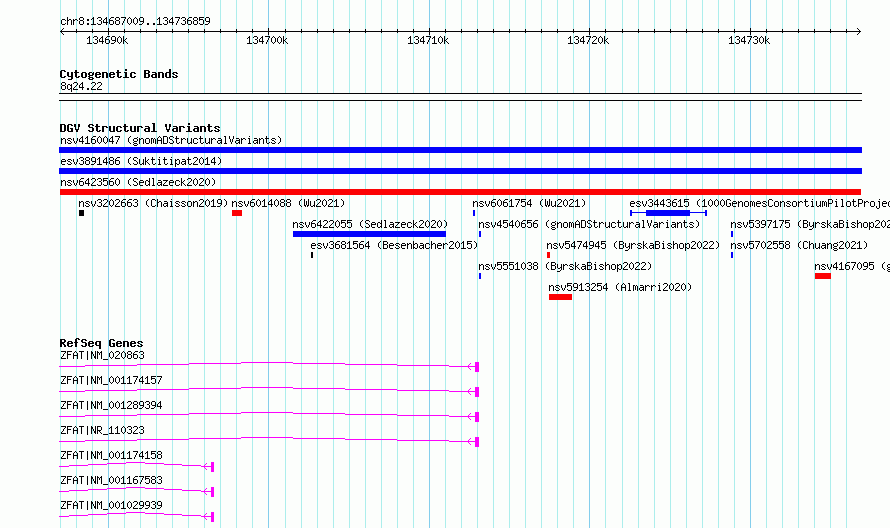Open the esv3443615 1000GenomesConsortium label

coord(759,203)
